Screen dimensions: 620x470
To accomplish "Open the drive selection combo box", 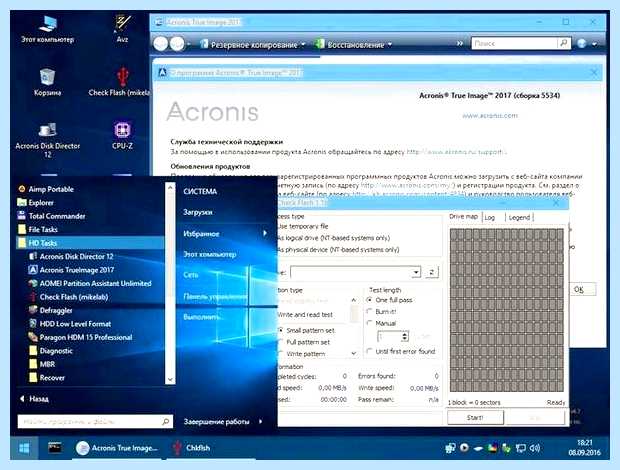I will (355, 272).
